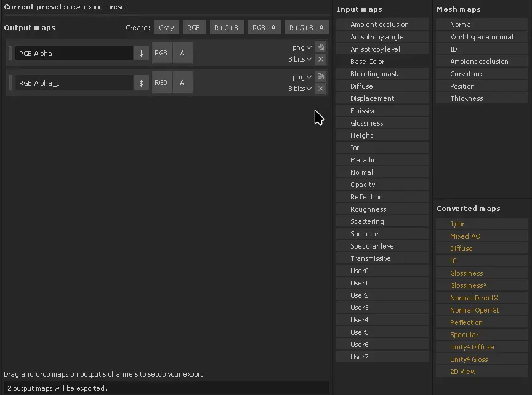Delete the RGB Alpha output map
This screenshot has width=532, height=395.
pyautogui.click(x=321, y=59)
